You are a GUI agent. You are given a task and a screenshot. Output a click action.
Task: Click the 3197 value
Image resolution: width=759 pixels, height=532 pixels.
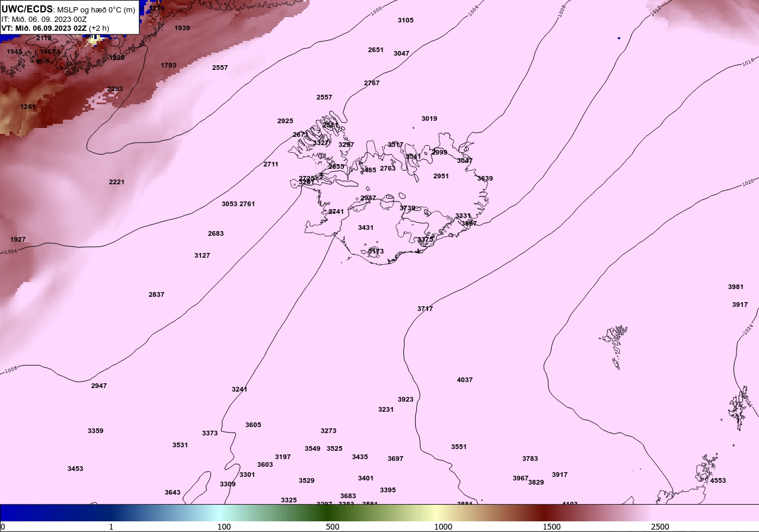coord(283,457)
